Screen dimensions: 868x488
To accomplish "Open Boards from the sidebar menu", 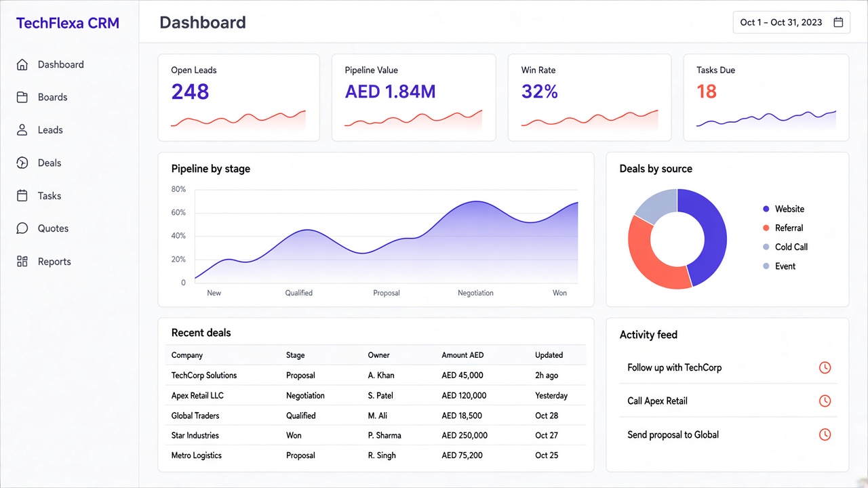I will [52, 97].
